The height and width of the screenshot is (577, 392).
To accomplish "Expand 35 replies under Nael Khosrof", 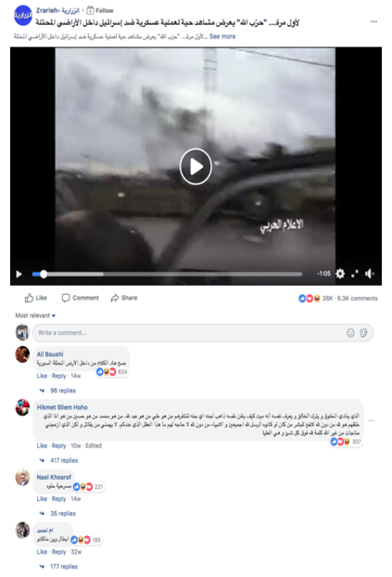I will point(63,514).
